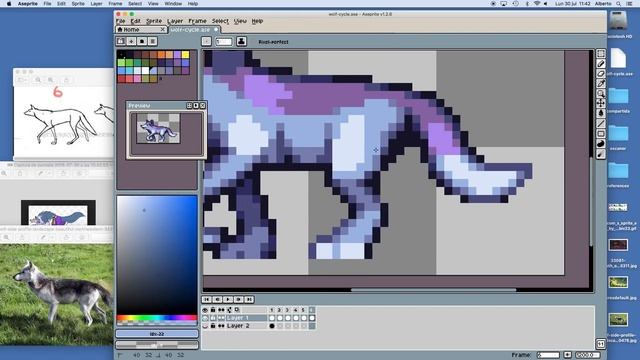Viewport: 640px width, 360px height.
Task: Select Layer 2 cel in frame 1
Action: (x=272, y=326)
